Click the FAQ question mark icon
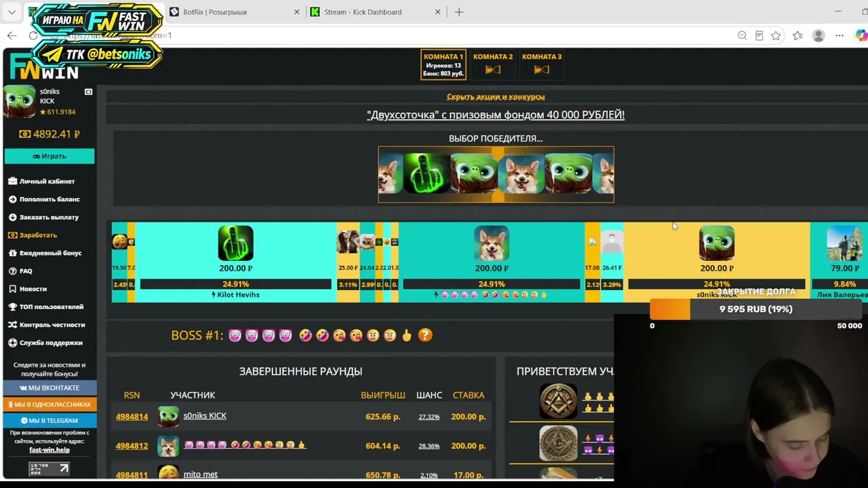 12,271
